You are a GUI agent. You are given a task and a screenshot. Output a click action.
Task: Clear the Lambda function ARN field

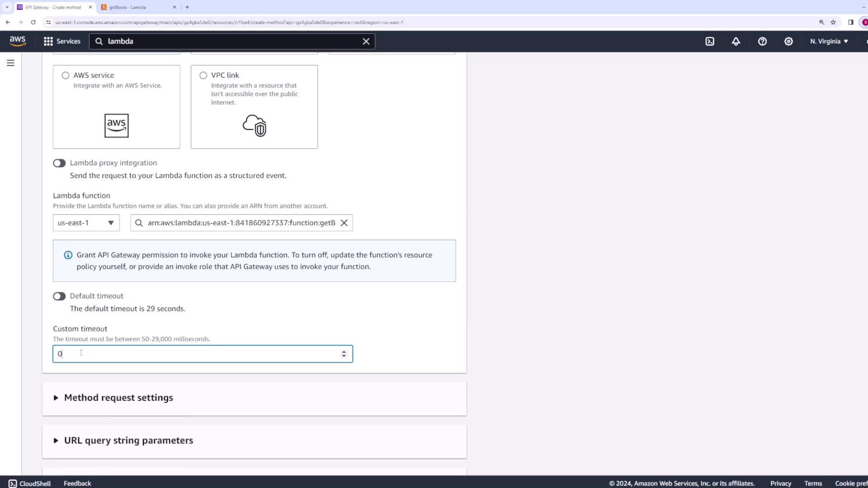pyautogui.click(x=344, y=223)
